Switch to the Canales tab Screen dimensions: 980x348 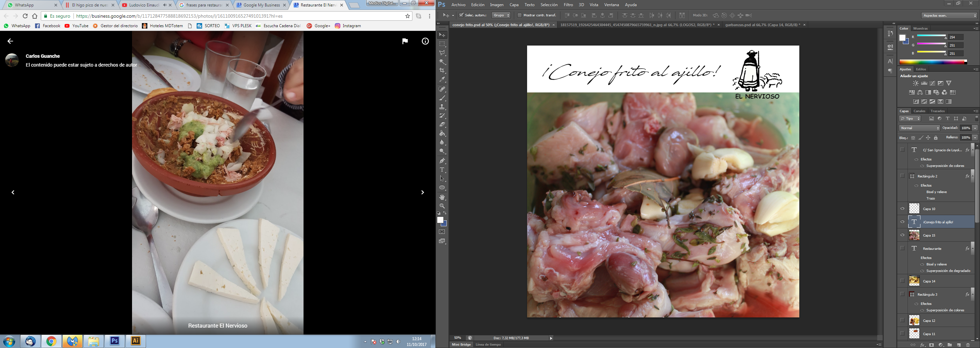click(x=919, y=111)
